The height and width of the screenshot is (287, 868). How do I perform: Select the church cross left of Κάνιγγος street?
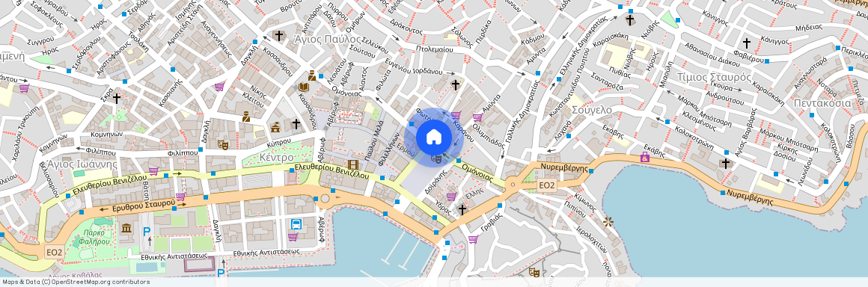(x=747, y=43)
